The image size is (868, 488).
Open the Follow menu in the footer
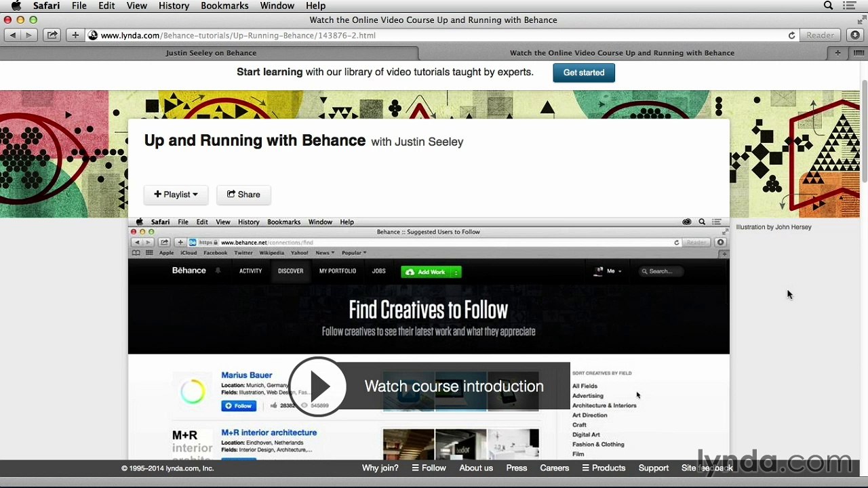(429, 468)
